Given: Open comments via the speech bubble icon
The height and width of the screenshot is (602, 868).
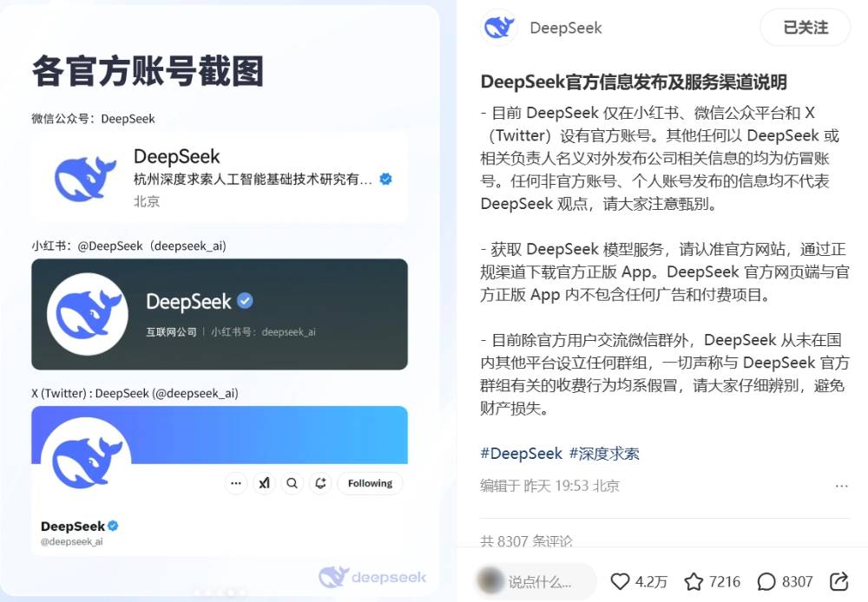Looking at the screenshot, I should [x=766, y=581].
